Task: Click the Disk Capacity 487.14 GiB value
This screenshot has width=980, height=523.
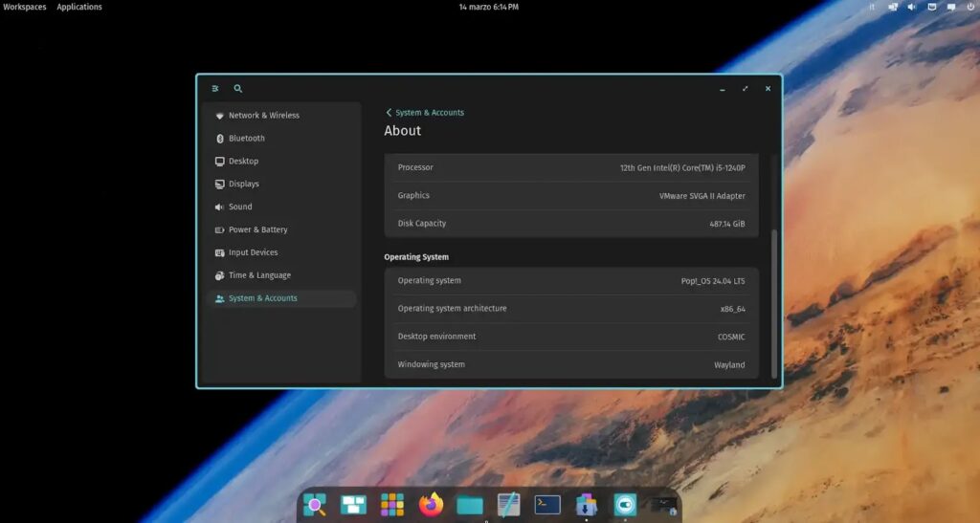Action: (x=727, y=224)
